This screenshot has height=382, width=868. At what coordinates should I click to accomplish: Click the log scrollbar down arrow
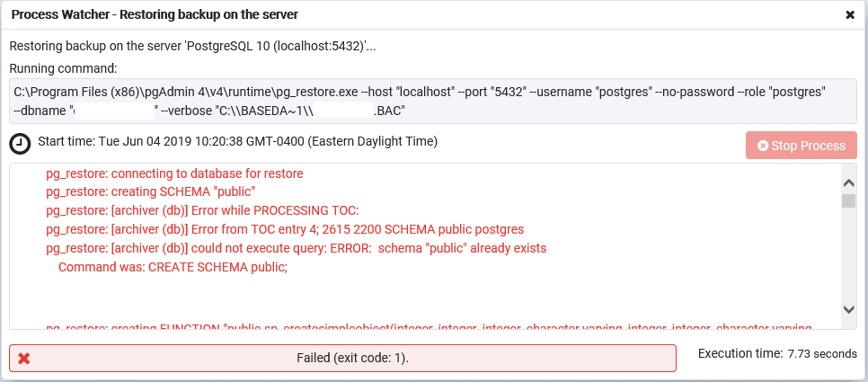pyautogui.click(x=848, y=309)
